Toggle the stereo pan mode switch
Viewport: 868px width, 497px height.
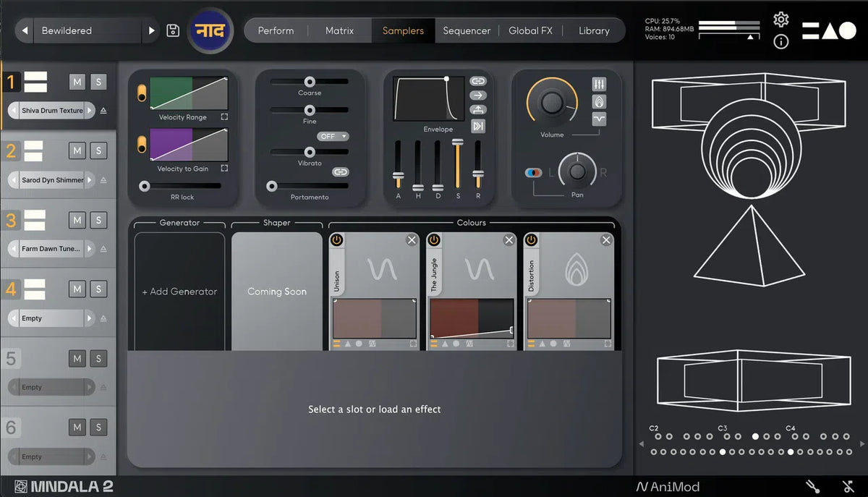(533, 173)
